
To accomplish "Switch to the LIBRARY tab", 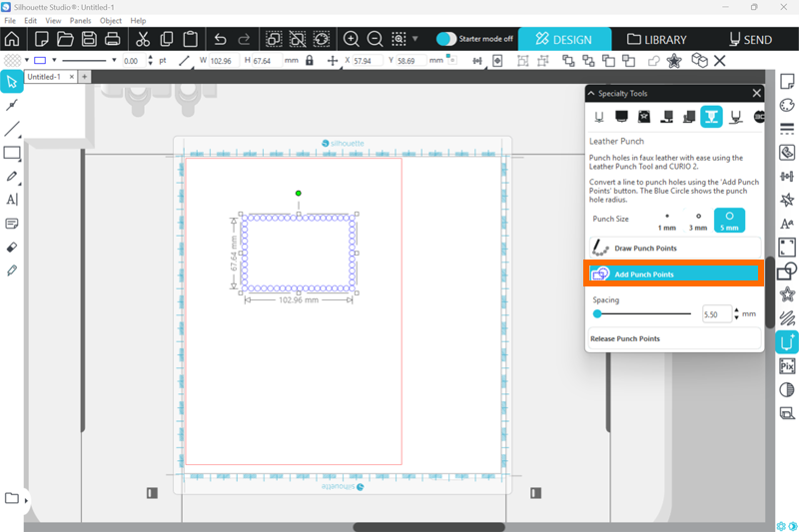I will (656, 40).
